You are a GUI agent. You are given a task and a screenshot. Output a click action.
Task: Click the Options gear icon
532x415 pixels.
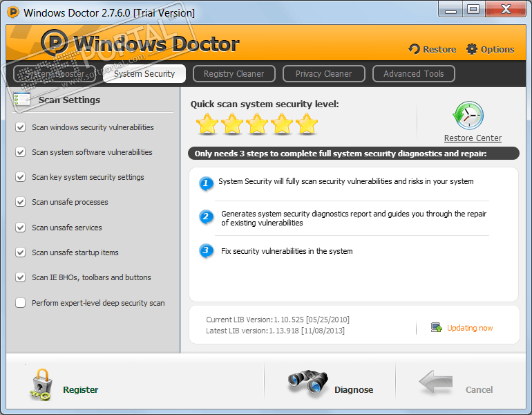[472, 49]
